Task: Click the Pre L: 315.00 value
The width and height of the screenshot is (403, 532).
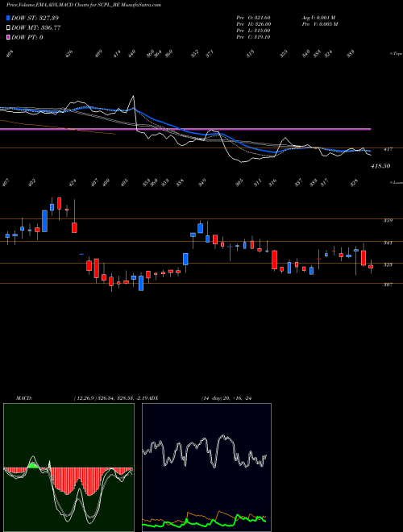Action: 253,31
